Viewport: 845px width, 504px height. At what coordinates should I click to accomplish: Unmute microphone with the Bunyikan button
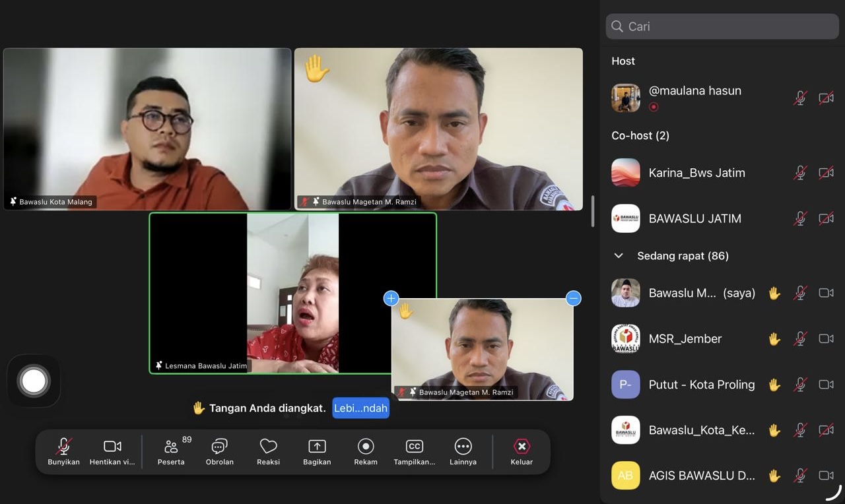click(x=63, y=447)
